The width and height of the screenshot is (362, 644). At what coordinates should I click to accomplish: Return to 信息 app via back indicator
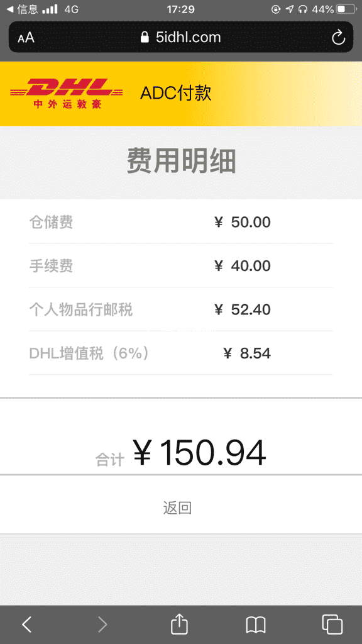22,9
